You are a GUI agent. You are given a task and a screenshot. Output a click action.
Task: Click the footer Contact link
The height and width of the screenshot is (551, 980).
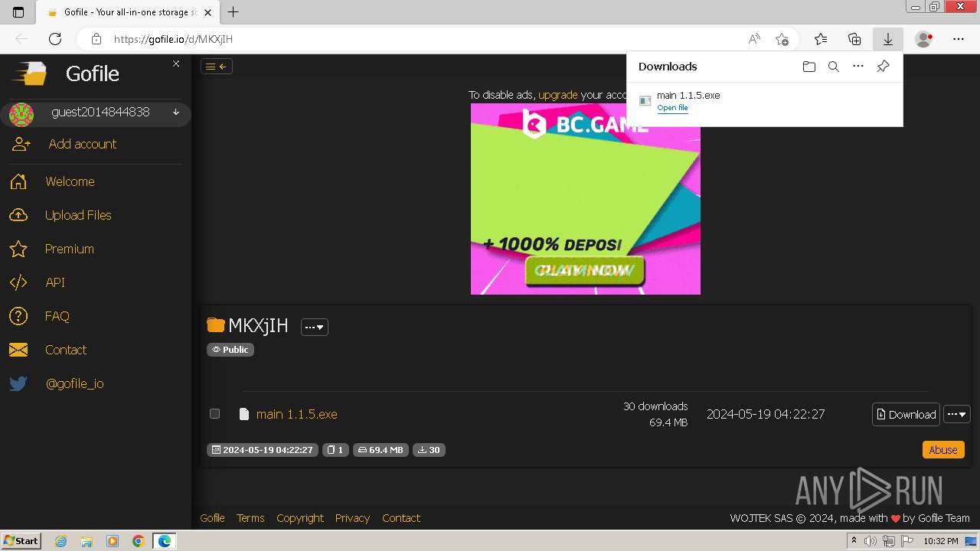(401, 518)
